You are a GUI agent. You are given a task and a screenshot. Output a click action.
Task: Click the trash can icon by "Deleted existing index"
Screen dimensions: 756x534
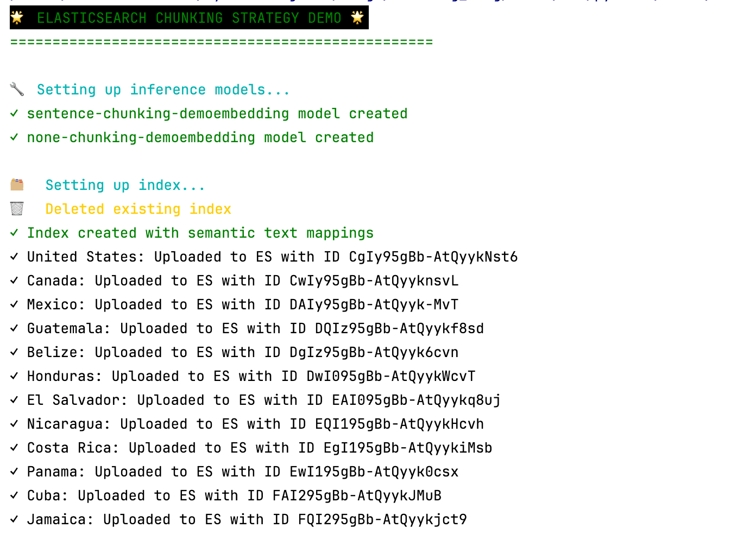17,208
